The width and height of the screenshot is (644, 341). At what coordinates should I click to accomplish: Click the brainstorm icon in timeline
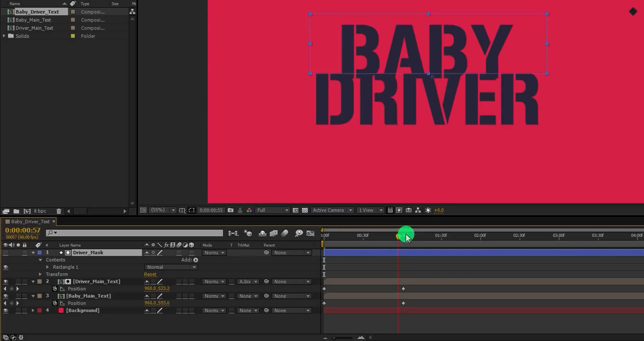[299, 233]
